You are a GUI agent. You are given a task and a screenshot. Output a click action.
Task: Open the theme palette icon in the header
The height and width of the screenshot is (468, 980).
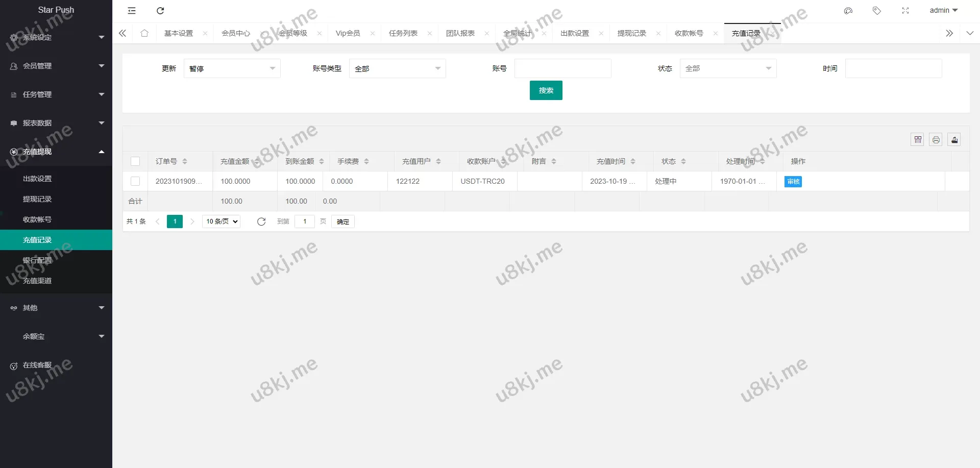coord(848,10)
